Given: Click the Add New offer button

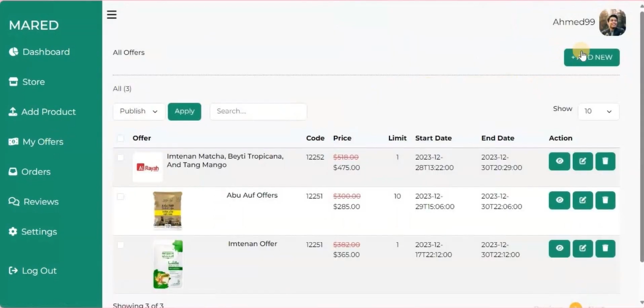Looking at the screenshot, I should pos(592,57).
